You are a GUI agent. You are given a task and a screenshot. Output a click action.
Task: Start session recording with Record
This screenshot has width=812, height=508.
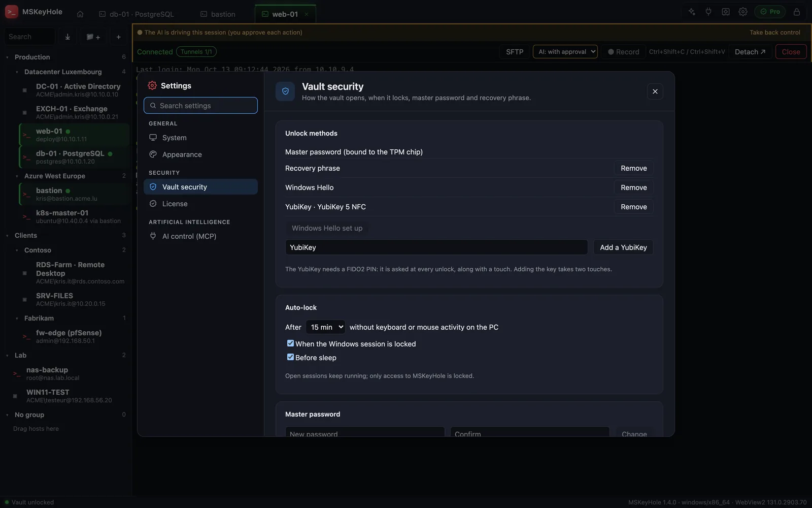click(x=624, y=52)
